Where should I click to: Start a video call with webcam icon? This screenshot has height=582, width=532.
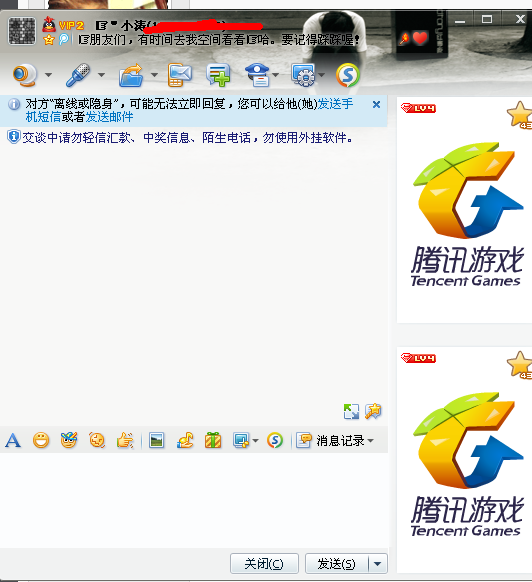coord(25,75)
